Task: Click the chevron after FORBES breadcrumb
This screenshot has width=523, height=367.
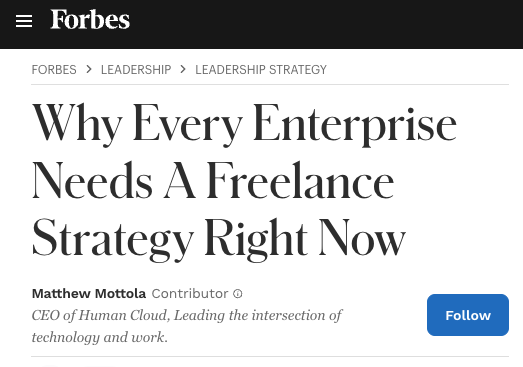Action: click(x=89, y=69)
